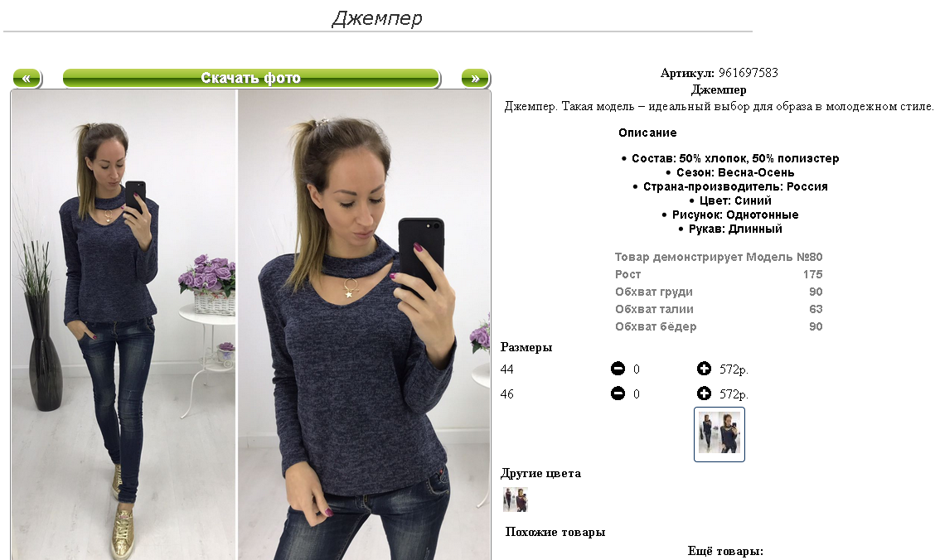935x560 pixels.
Task: Decrease quantity for size 44 with minus icon
Action: (618, 369)
